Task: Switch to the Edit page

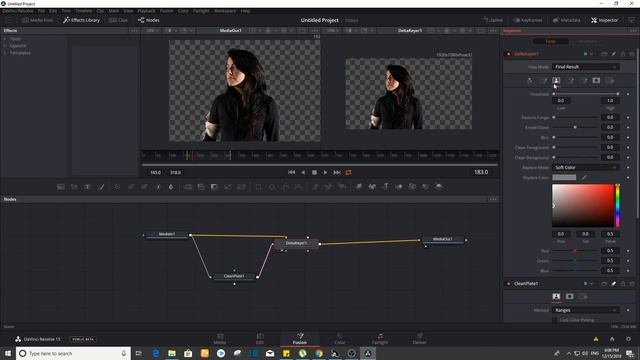Action: point(260,338)
